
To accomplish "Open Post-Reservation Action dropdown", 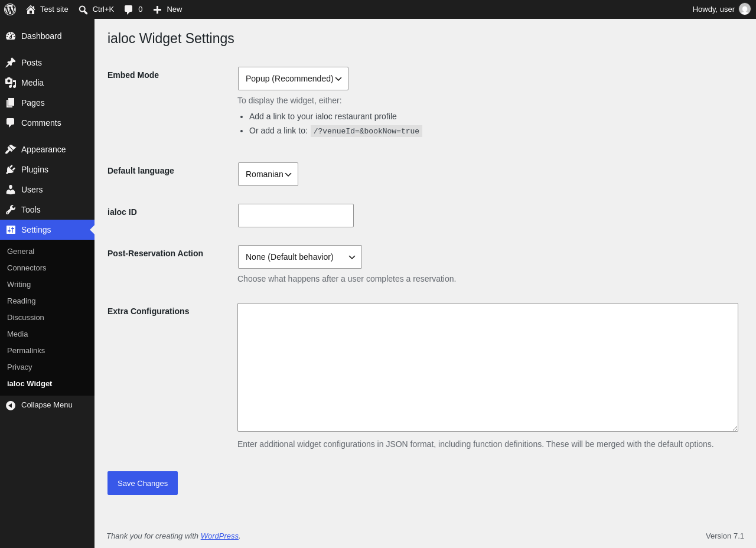I will (x=300, y=257).
